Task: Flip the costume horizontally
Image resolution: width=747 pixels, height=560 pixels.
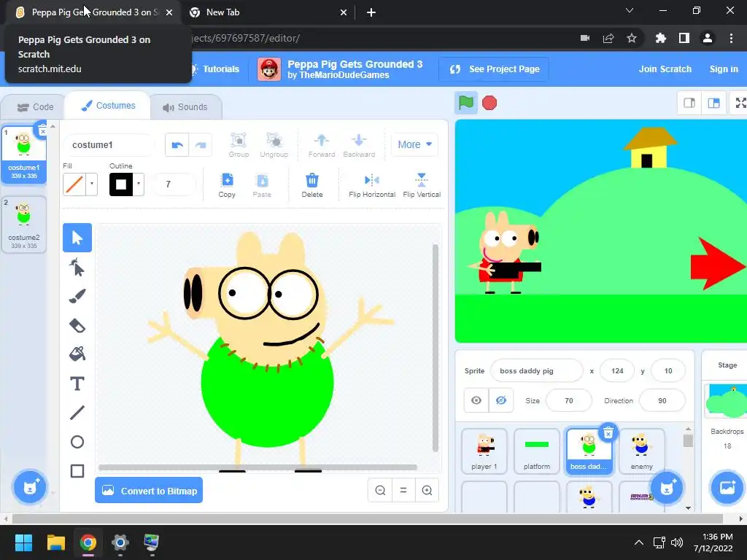Action: pos(372,185)
